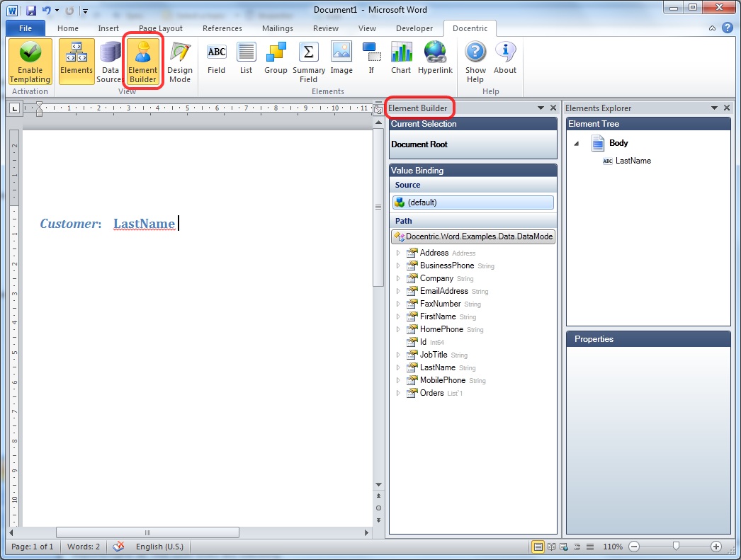Switch to the View ribbon tab
The height and width of the screenshot is (560, 741).
pos(367,28)
